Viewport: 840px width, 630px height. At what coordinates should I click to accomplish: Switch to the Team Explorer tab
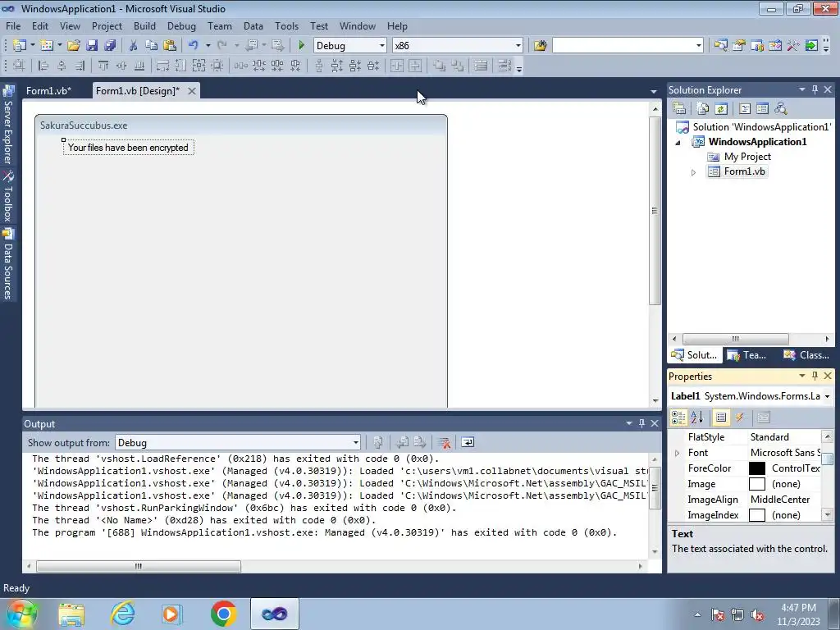tap(747, 355)
